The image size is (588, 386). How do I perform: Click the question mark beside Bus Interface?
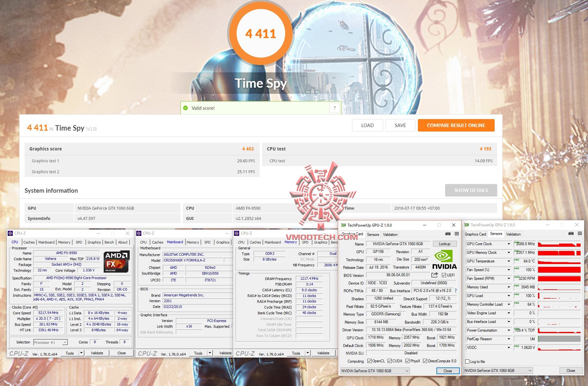pyautogui.click(x=456, y=291)
